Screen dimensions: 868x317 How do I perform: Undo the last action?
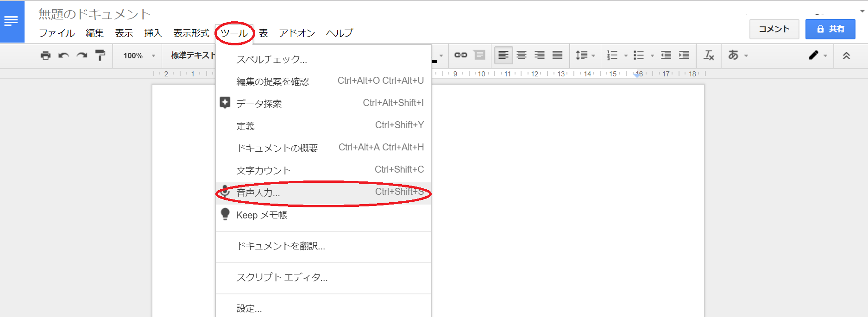tap(63, 56)
